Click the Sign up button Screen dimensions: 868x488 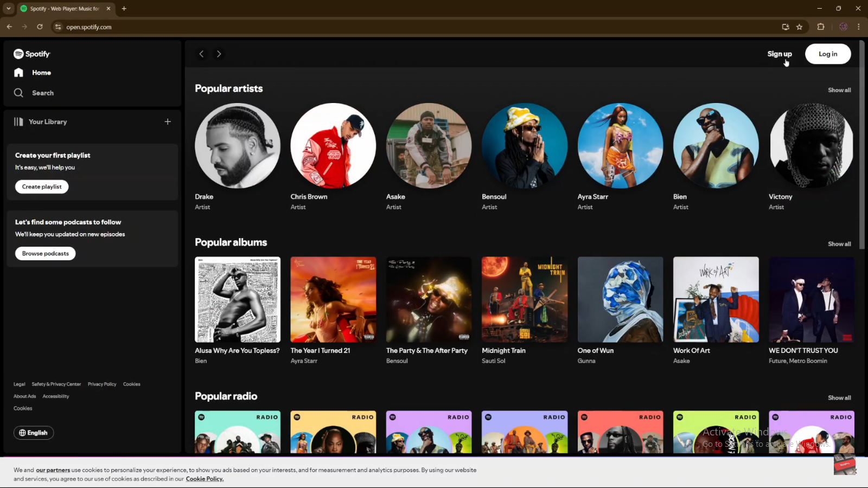click(780, 54)
